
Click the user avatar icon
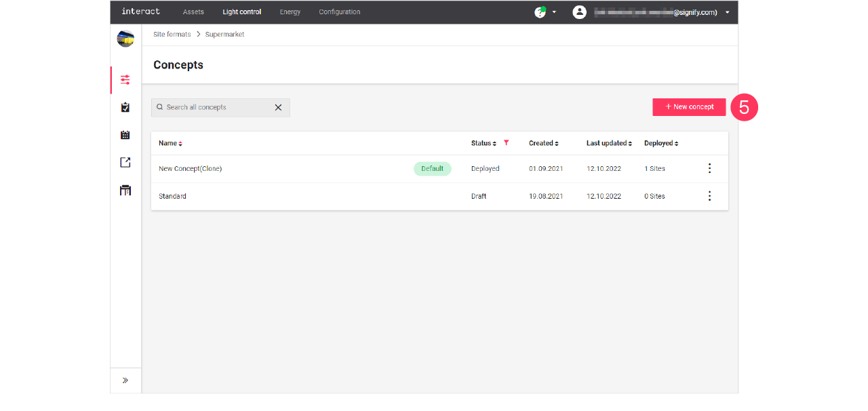point(580,12)
